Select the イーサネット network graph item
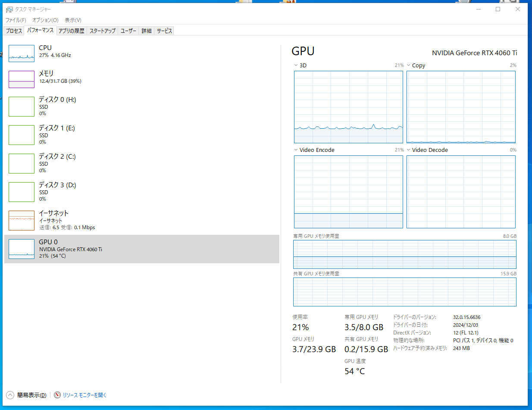532x410 pixels. click(21, 221)
